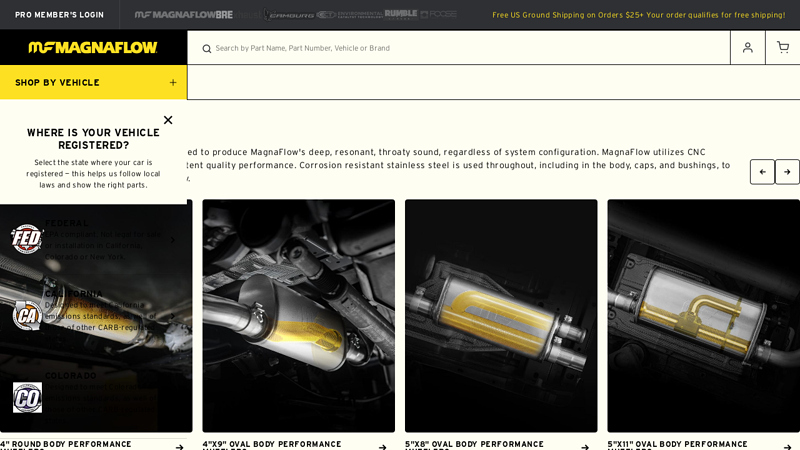Open the shopping cart icon
Screen dimensions: 800x450
[783, 47]
